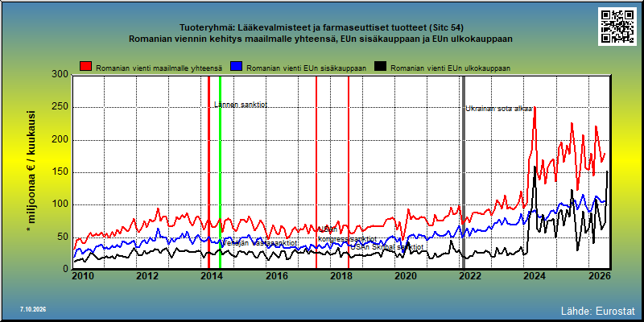
Task: Click the 'Lännen sanktiot' annotation
Action: pos(241,105)
